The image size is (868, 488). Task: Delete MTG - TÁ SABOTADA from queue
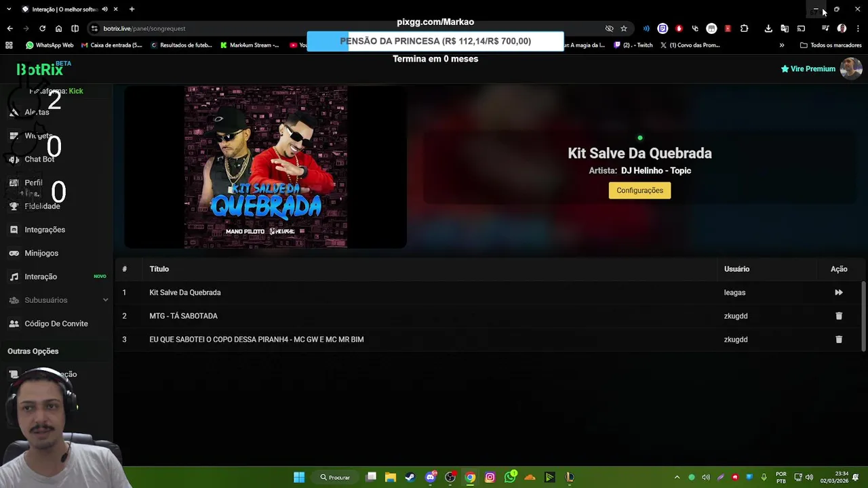pyautogui.click(x=839, y=316)
